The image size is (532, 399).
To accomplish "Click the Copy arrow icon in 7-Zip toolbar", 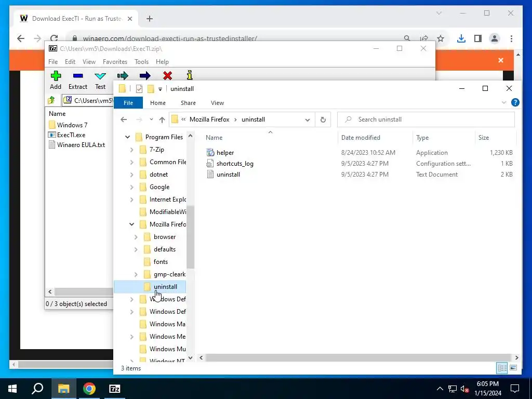I will pos(123,75).
